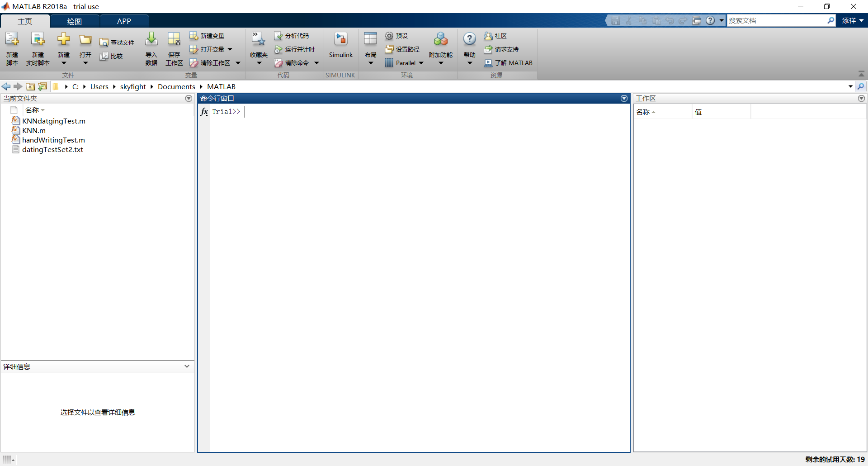The width and height of the screenshot is (868, 466).
Task: Launch Simulink from the ribbon
Action: point(341,45)
